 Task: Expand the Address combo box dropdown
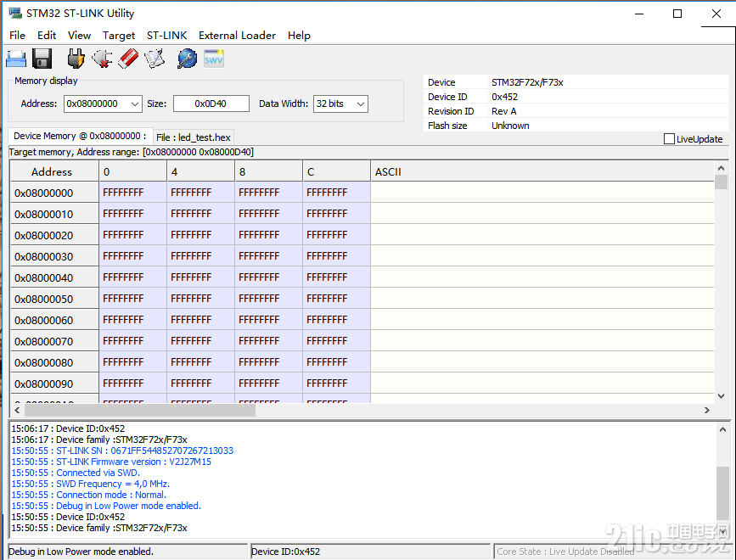[135, 104]
